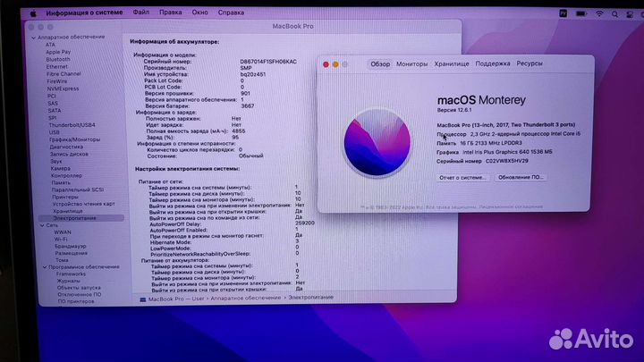Switch to the Хранилище tab
The image size is (644, 362).
[452, 63]
